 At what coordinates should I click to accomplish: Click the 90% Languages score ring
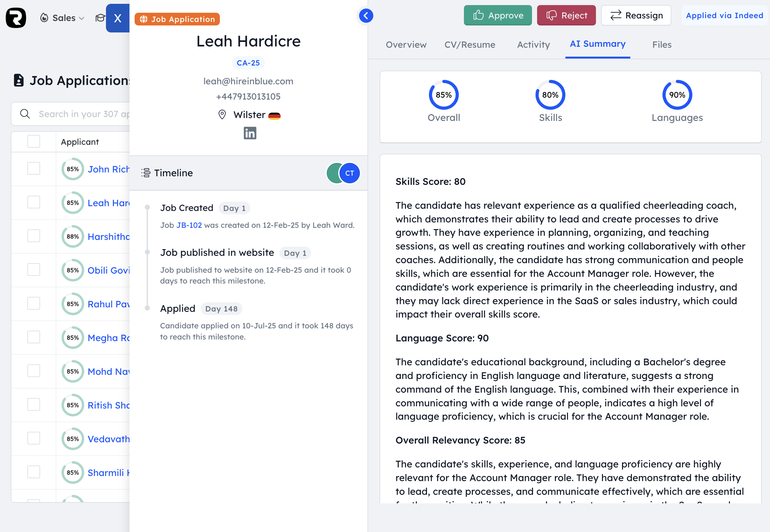pos(677,95)
